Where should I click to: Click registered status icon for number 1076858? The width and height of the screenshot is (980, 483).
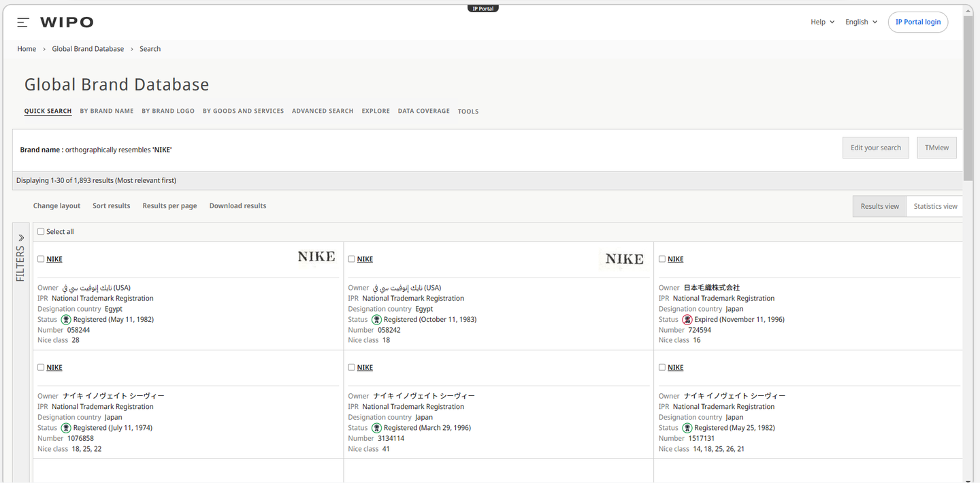[66, 428]
